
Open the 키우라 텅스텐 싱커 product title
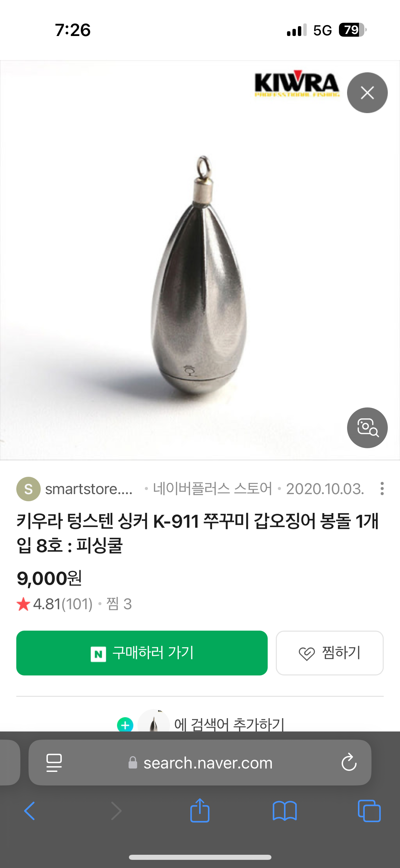click(197, 533)
